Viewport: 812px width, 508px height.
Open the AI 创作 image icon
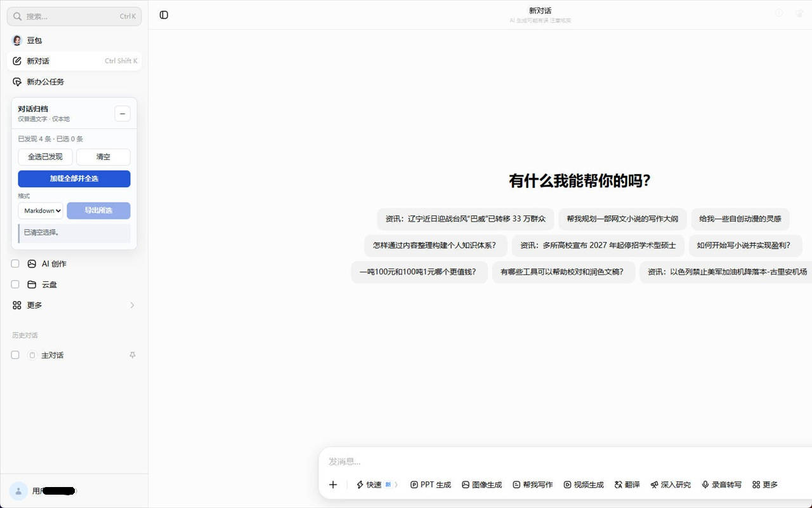[x=32, y=264]
